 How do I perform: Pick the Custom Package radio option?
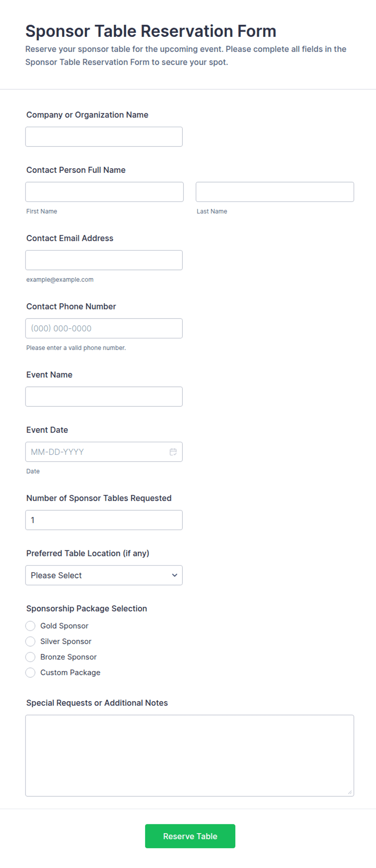tap(30, 673)
